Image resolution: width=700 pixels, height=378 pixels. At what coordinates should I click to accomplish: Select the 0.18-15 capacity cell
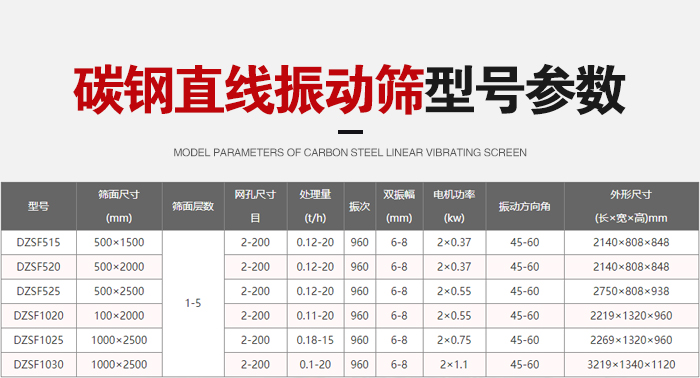click(x=315, y=340)
